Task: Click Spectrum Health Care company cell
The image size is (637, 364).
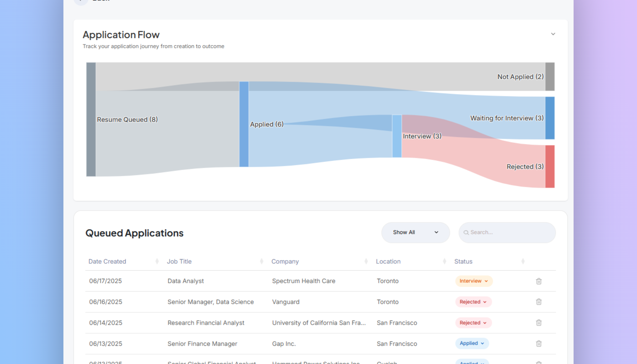Action: (304, 281)
